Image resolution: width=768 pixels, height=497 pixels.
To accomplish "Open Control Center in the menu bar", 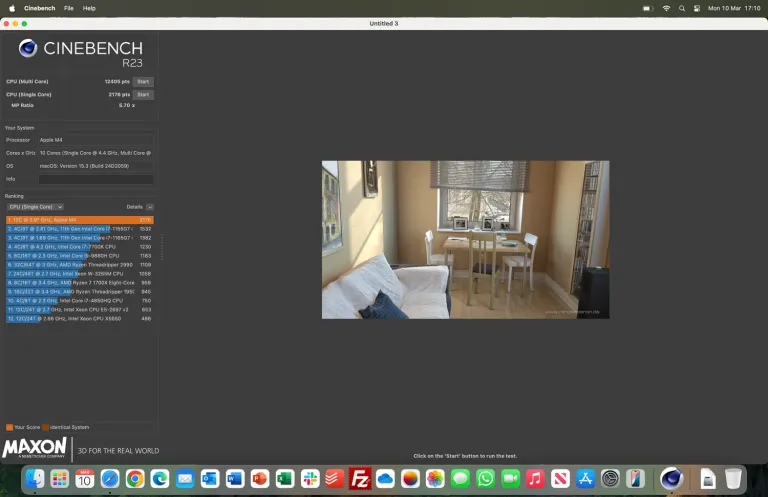I will point(698,7).
